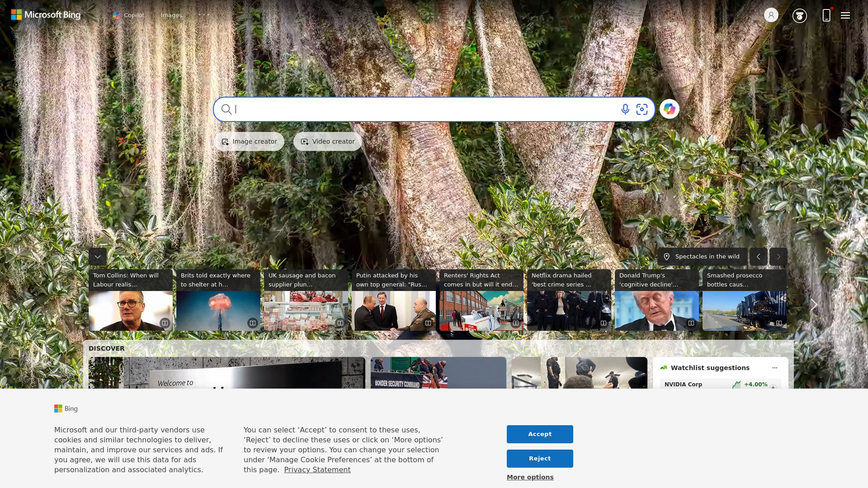Launch the Image creator
868x488 pixels.
click(249, 141)
